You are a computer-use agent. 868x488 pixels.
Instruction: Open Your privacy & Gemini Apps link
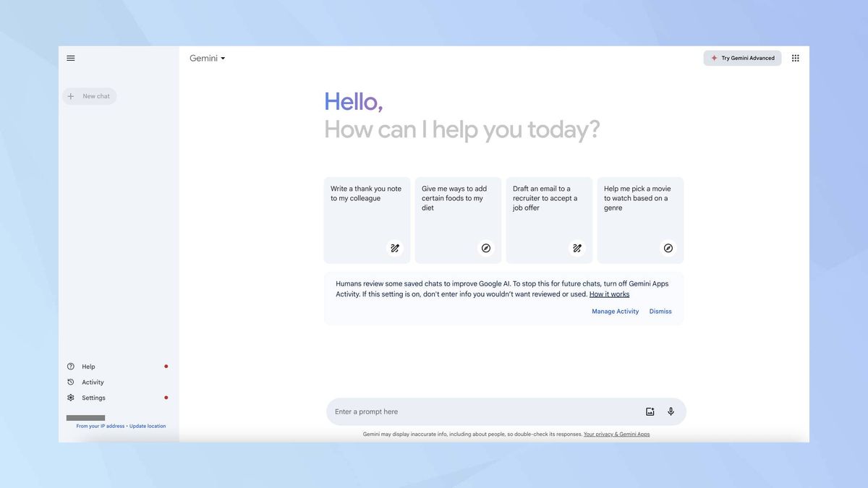[616, 434]
